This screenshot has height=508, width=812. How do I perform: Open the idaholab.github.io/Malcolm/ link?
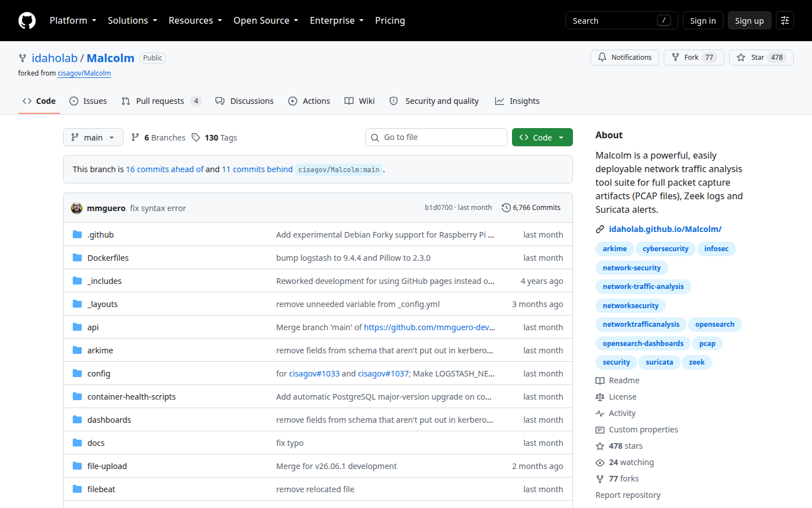tap(665, 229)
